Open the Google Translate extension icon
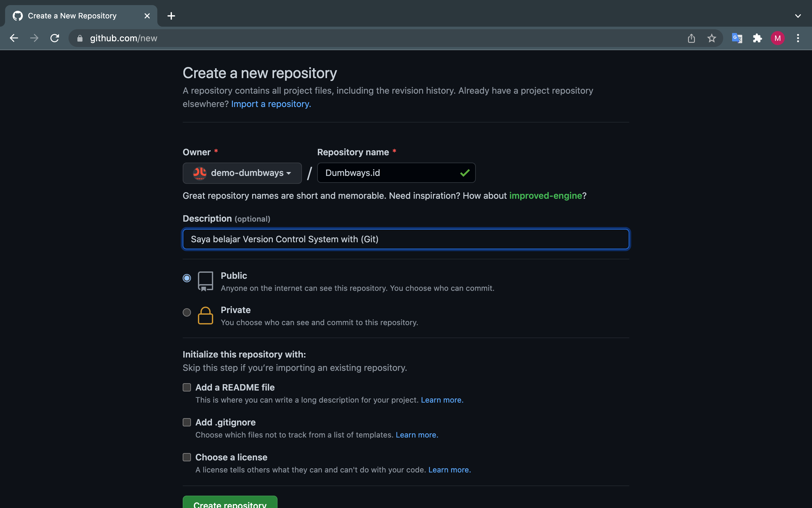Screen dimensions: 812x508 (737, 38)
